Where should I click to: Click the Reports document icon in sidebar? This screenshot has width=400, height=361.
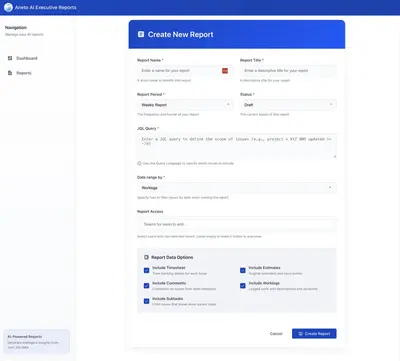[10, 73]
